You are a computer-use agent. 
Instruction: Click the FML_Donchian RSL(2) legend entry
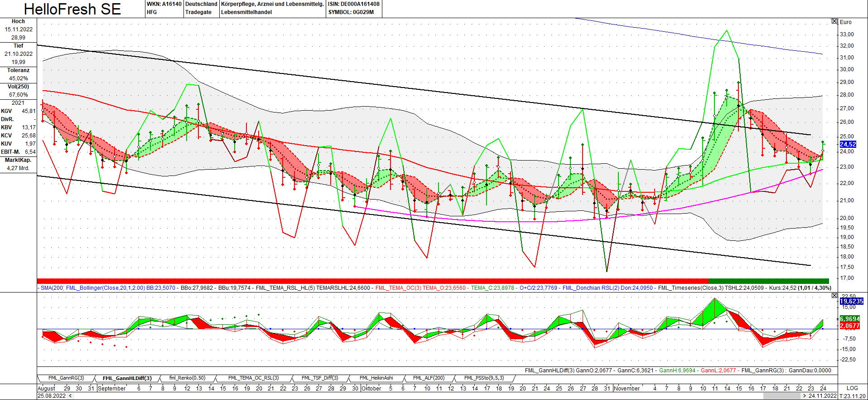pos(608,288)
